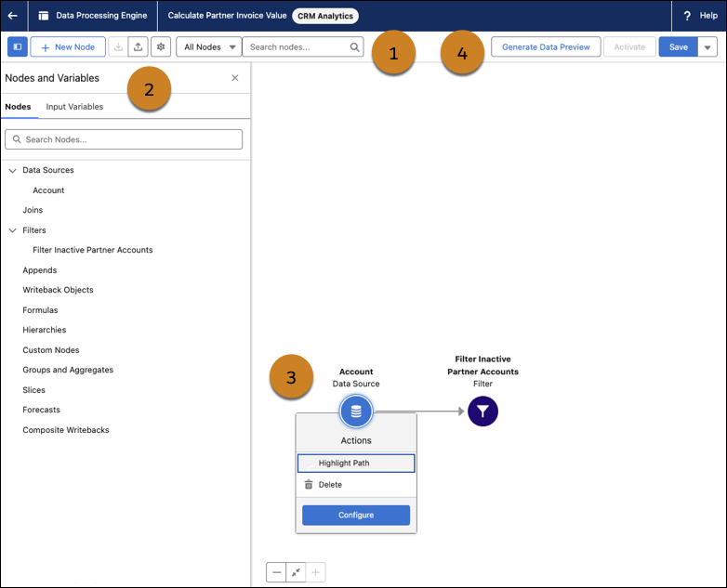Collapse the Filters section chevron
The height and width of the screenshot is (588, 727).
[12, 230]
